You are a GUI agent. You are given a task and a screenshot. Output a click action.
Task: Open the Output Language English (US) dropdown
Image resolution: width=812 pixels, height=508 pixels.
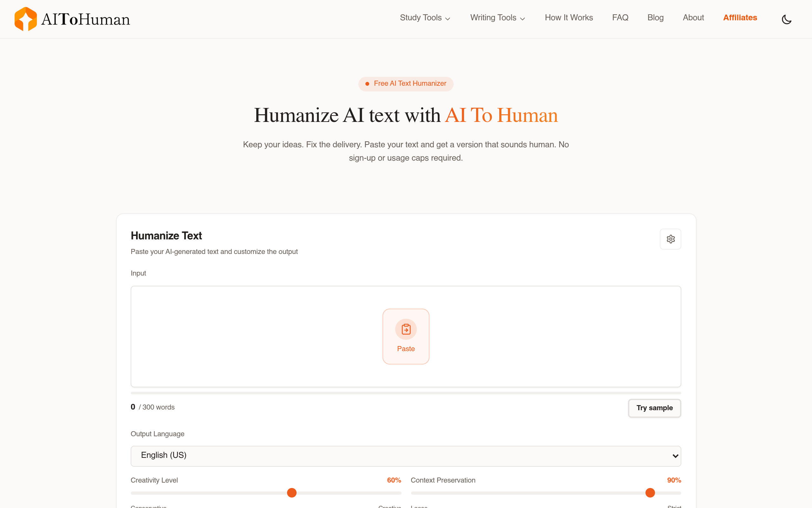tap(406, 456)
